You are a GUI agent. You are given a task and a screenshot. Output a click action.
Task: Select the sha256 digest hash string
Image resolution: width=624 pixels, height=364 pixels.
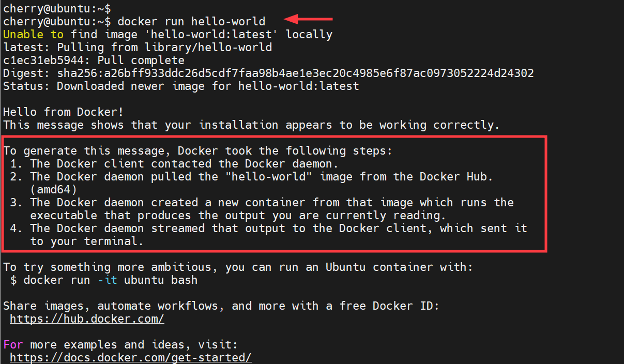point(295,73)
